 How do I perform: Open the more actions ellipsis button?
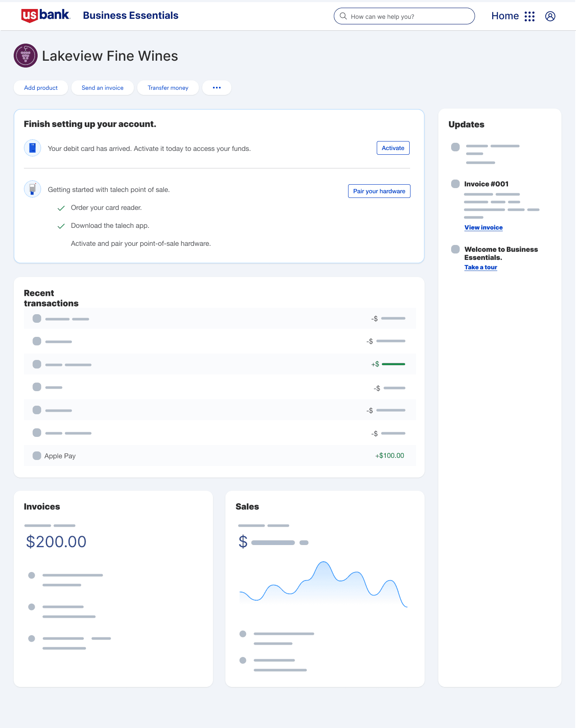click(x=217, y=88)
